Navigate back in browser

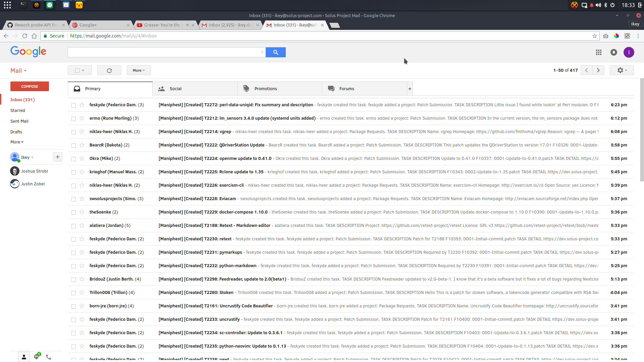click(6, 36)
